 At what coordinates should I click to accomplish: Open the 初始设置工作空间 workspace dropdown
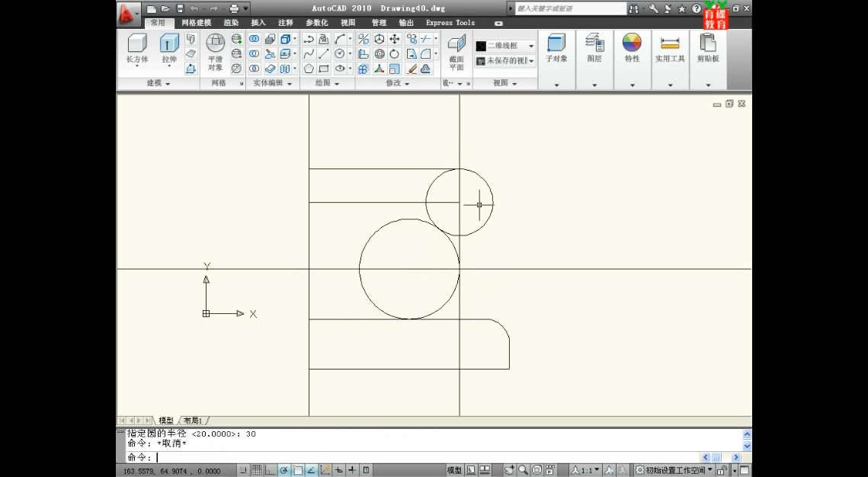click(674, 470)
